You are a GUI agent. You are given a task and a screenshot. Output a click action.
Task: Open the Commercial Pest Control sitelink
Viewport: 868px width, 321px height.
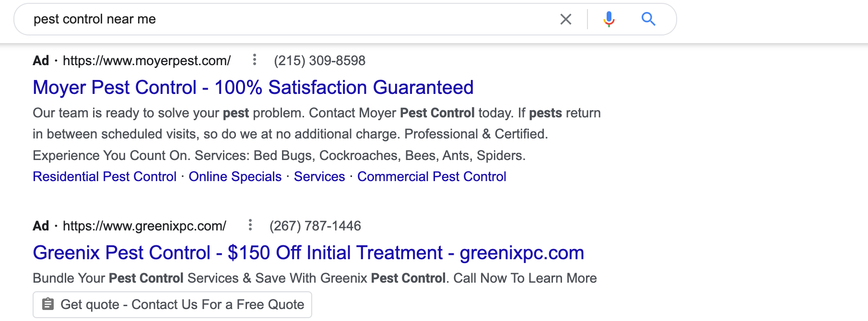[432, 177]
